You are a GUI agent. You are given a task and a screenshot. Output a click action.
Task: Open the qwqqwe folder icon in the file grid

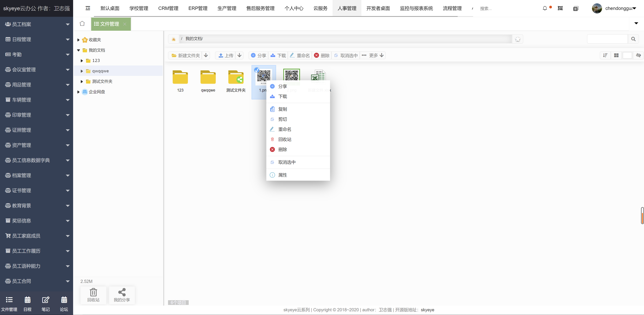[208, 77]
